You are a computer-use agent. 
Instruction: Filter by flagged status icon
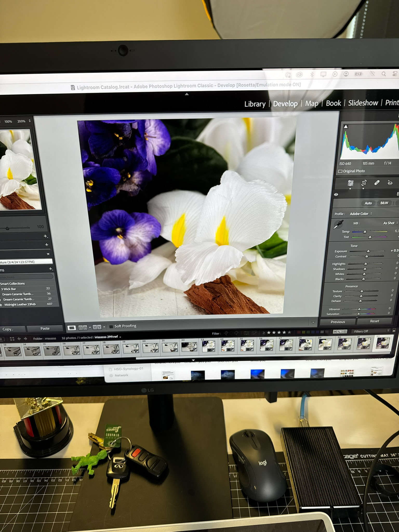(x=226, y=333)
